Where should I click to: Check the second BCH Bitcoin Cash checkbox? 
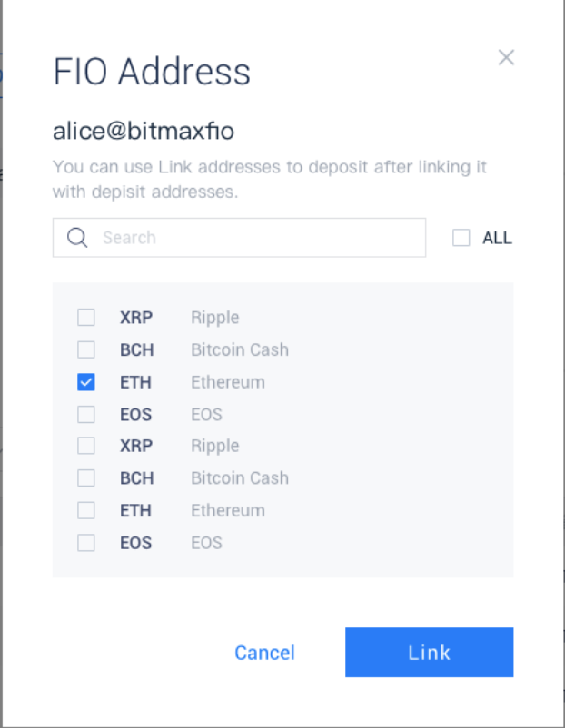[x=86, y=478]
